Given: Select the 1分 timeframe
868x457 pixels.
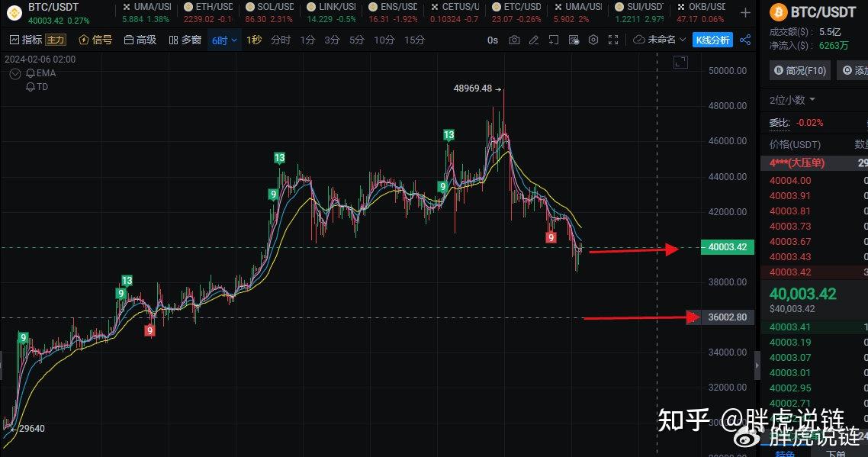Looking at the screenshot, I should (x=307, y=40).
